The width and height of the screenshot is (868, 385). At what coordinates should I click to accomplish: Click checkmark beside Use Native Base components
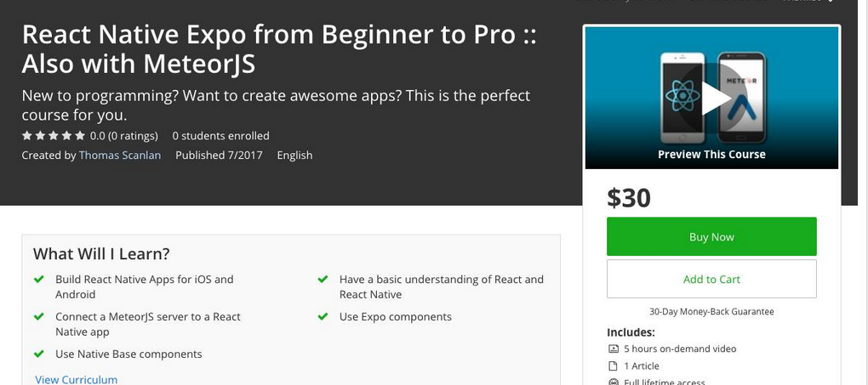click(x=39, y=354)
